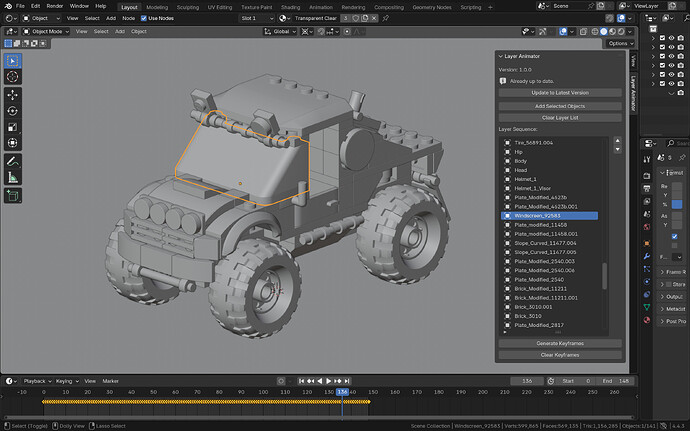Toggle viewport overlays button
The width and height of the screenshot is (690, 431).
pyautogui.click(x=563, y=32)
